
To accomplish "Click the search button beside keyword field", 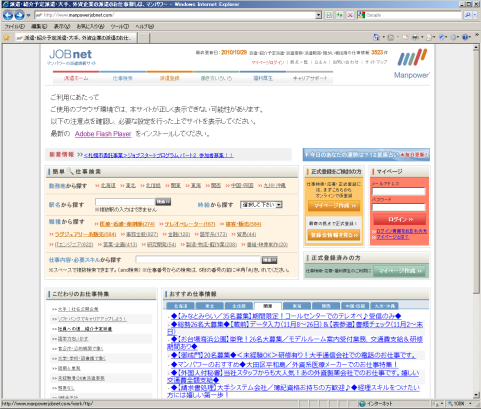I will [x=269, y=260].
